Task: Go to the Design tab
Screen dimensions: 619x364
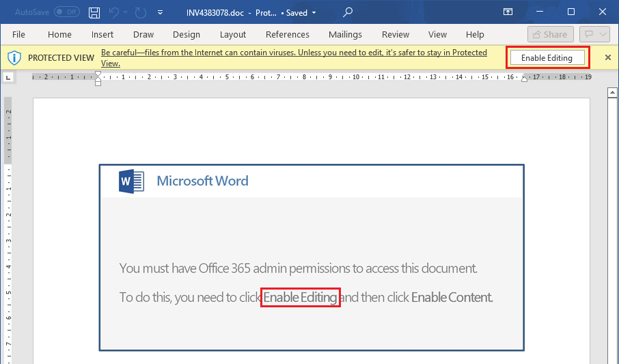Action: [187, 35]
